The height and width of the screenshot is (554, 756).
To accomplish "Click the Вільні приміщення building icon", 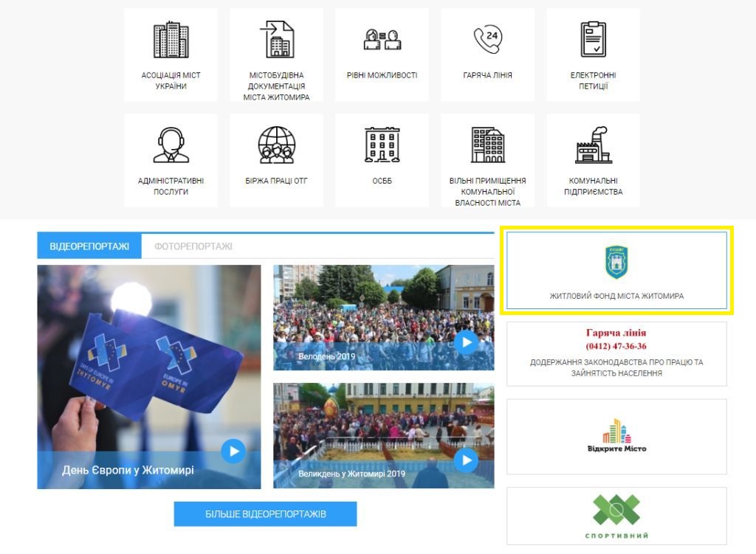I will (487, 145).
